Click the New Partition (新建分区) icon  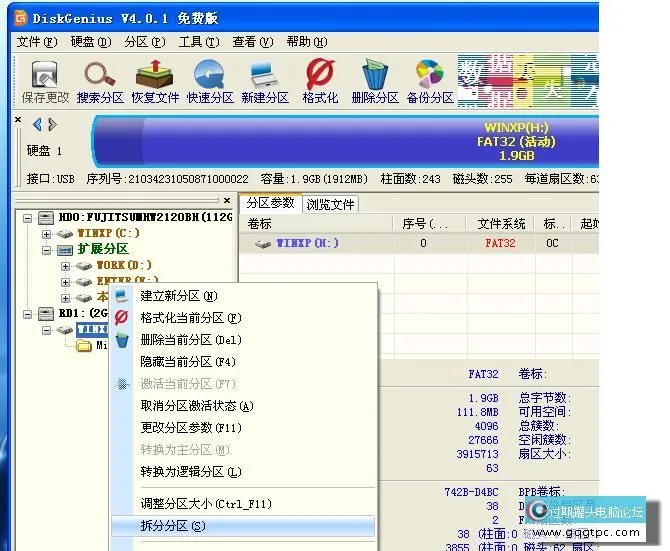pos(264,75)
